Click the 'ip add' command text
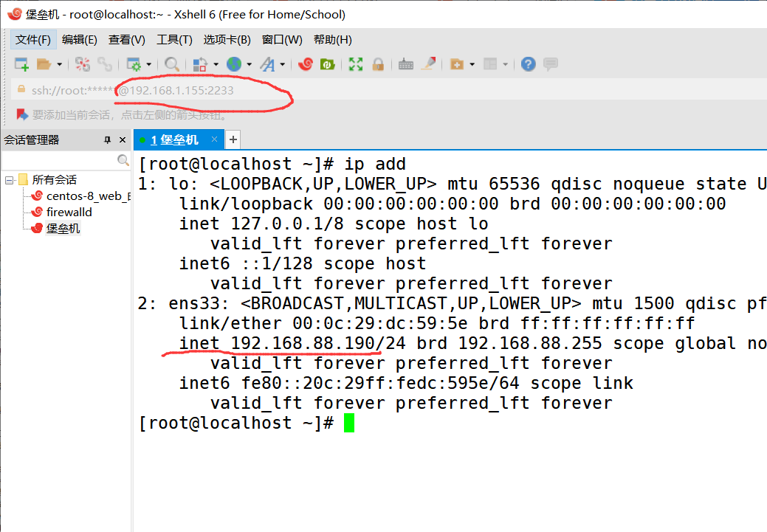 pos(375,165)
